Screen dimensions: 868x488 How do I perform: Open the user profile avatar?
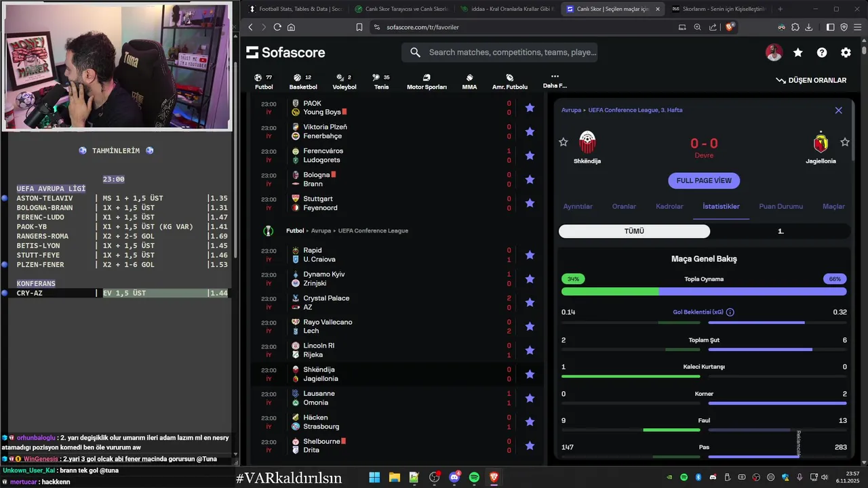pyautogui.click(x=774, y=52)
